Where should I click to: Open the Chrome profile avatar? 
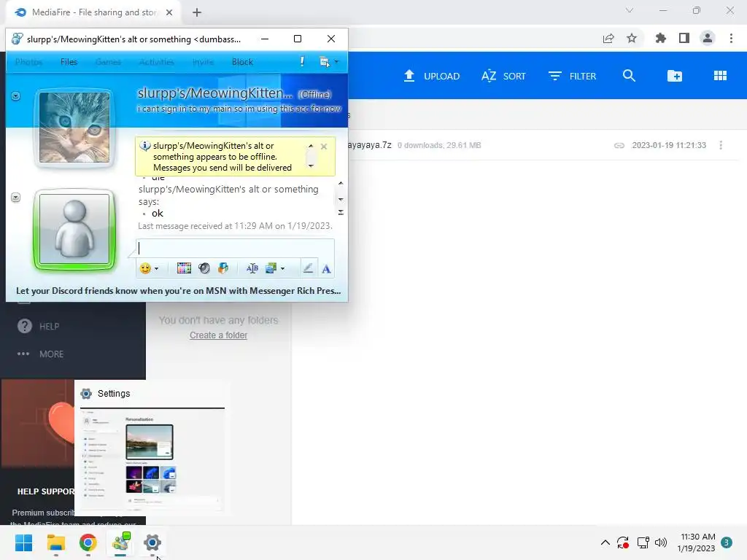(x=708, y=38)
